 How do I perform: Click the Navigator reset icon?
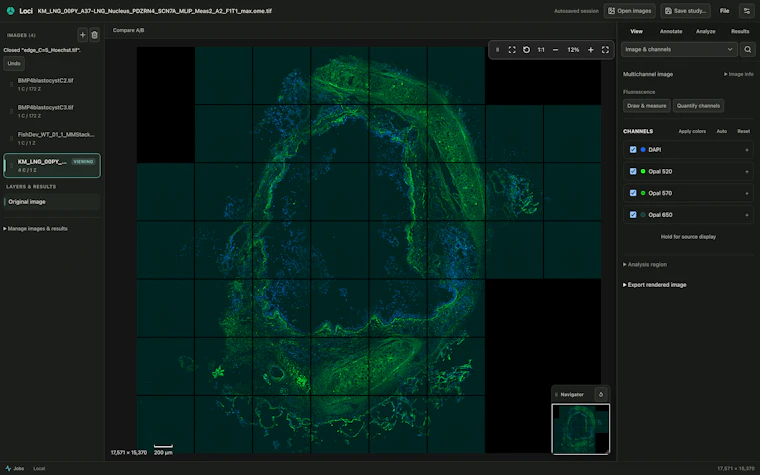(601, 394)
